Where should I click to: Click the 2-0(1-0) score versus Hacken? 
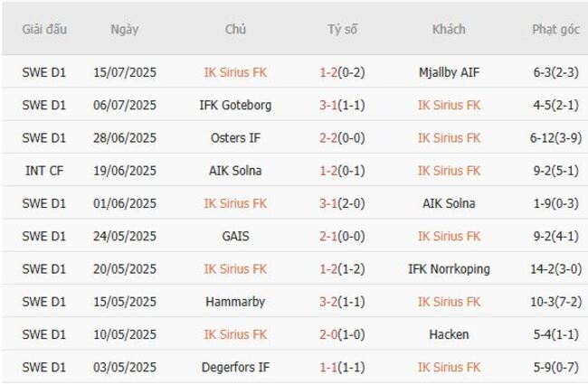pos(342,334)
